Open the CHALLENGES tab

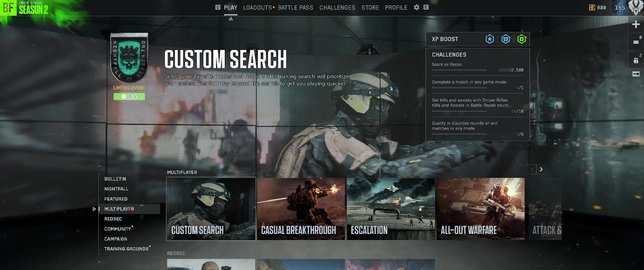point(337,7)
